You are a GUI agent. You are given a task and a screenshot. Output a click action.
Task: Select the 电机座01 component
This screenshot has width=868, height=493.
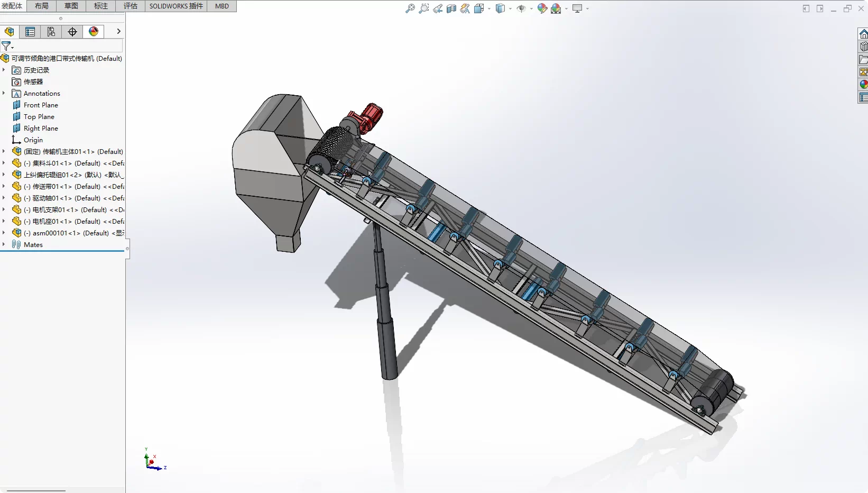74,222
